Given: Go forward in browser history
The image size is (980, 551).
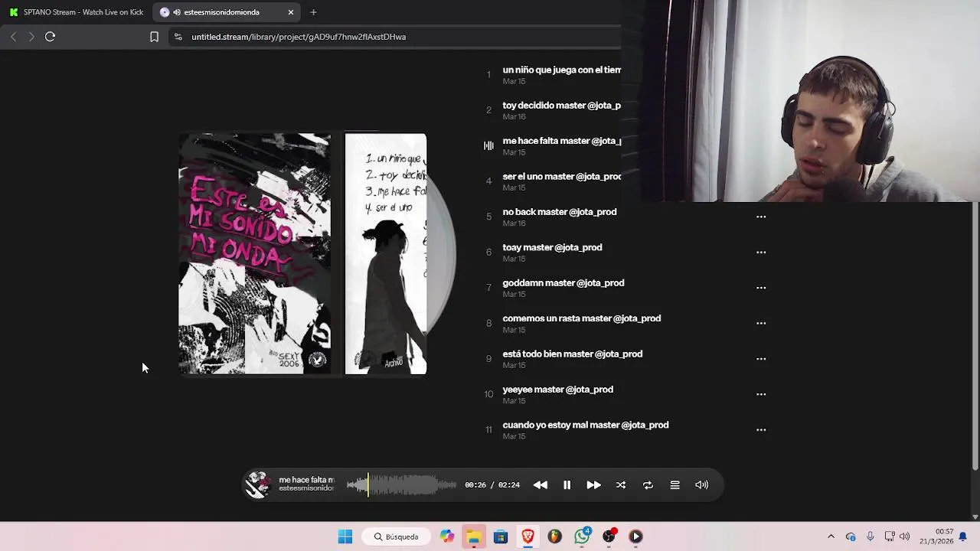Looking at the screenshot, I should pyautogui.click(x=31, y=37).
